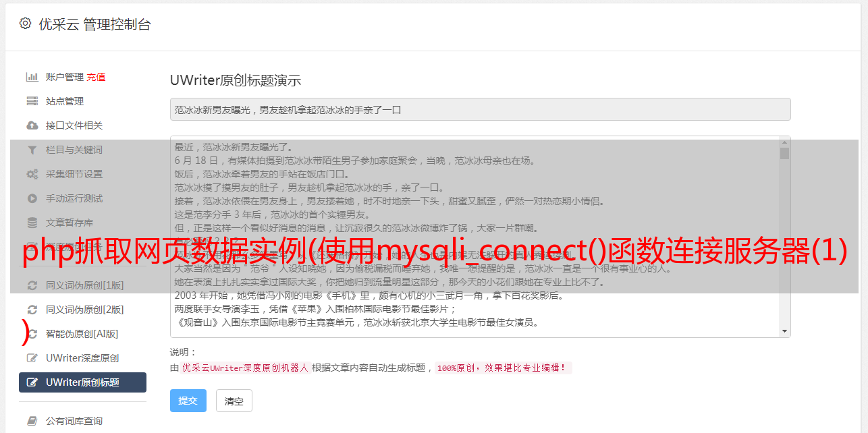Click the textarea scrollbar down arrow
Screen dimensions: 868x433
coord(784,331)
